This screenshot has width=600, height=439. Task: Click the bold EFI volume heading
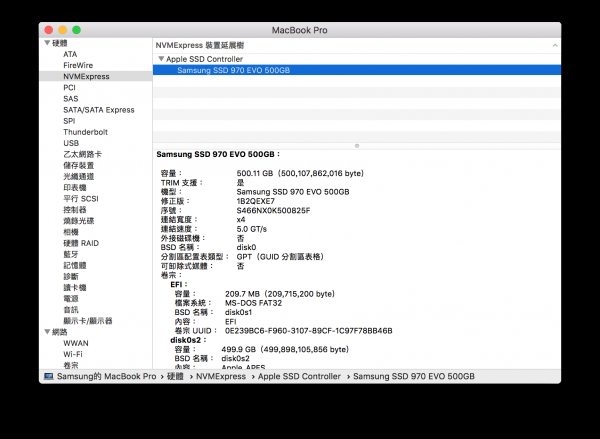pyautogui.click(x=176, y=284)
